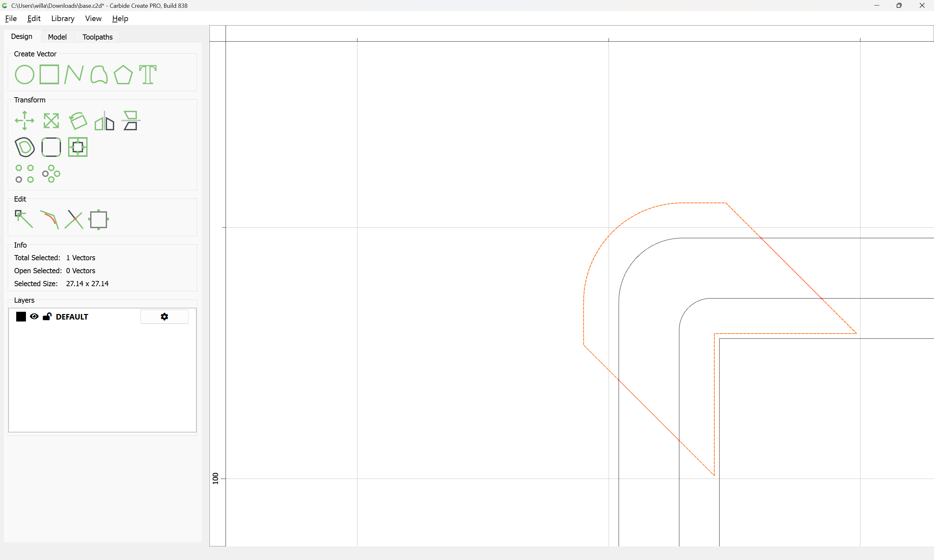934x560 pixels.
Task: Open DEFAULT layer settings gear
Action: pyautogui.click(x=164, y=317)
